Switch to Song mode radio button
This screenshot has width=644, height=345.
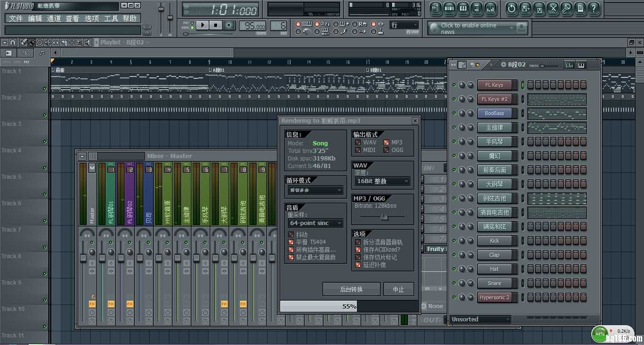click(x=192, y=27)
